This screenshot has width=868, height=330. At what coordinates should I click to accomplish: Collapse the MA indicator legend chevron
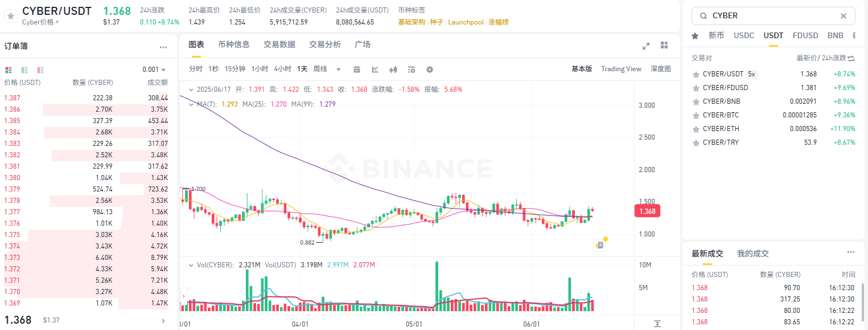191,104
